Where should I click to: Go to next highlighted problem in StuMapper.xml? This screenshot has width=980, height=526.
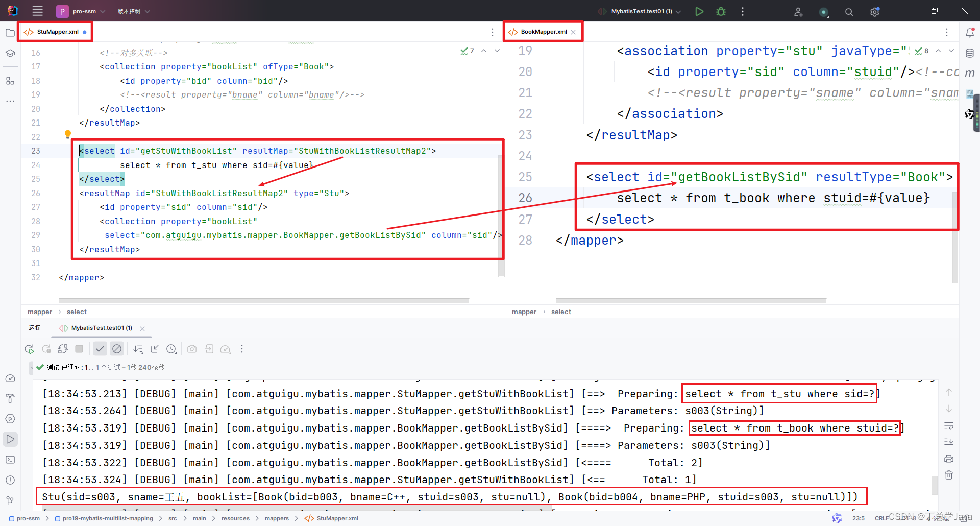(497, 51)
